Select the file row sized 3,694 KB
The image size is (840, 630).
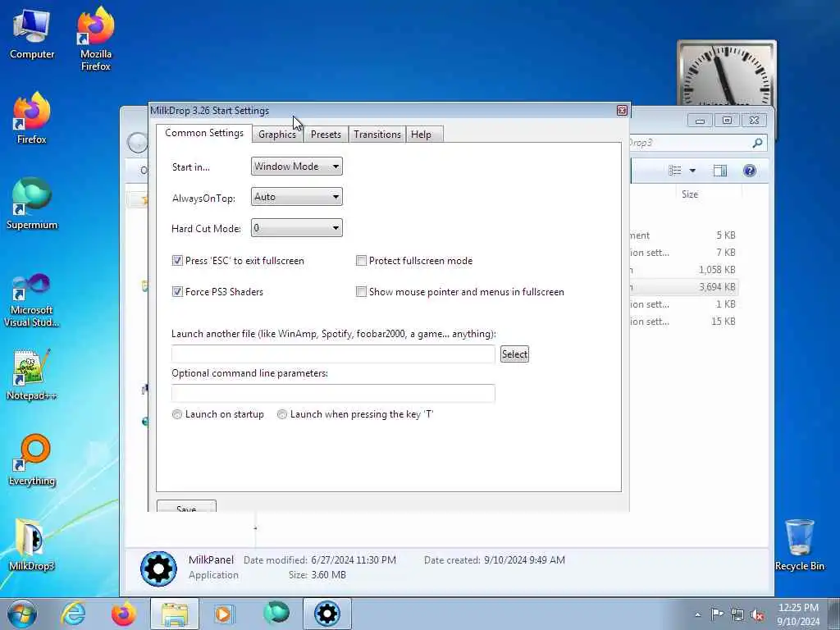684,287
